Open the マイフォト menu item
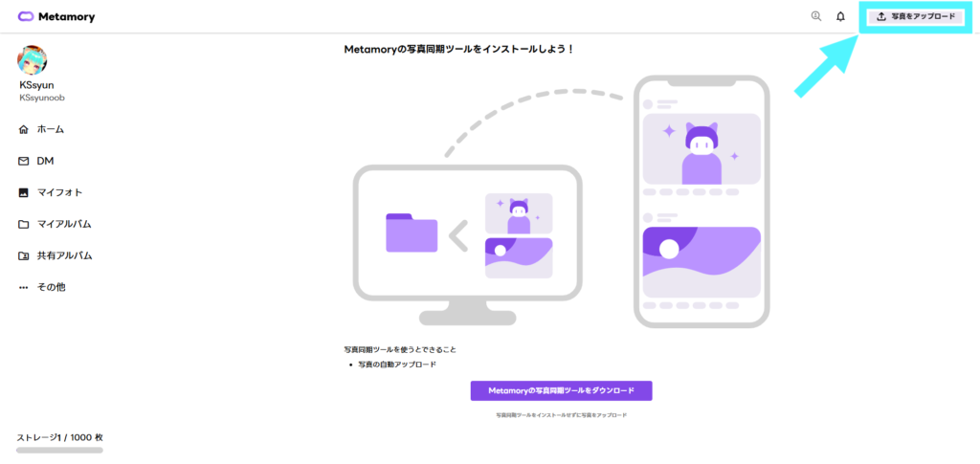Screen dimensions: 980x464 point(59,192)
